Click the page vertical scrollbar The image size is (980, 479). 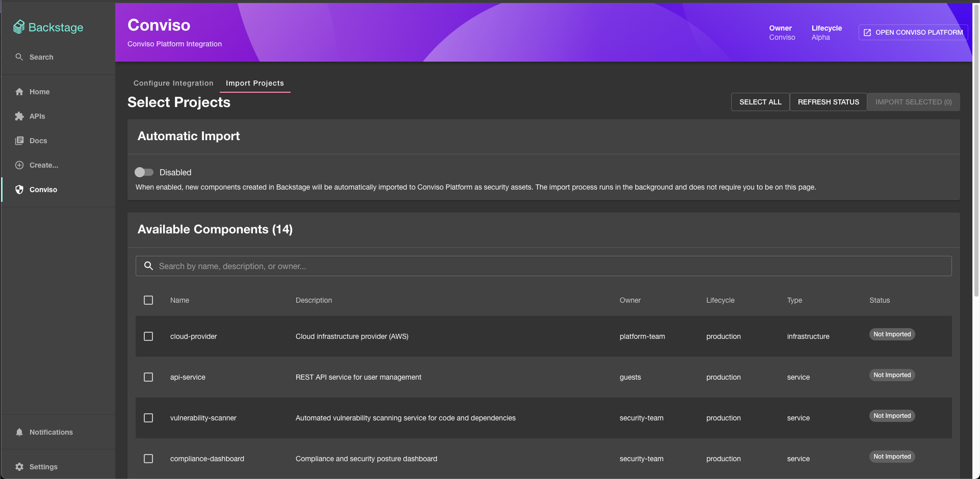(x=976, y=150)
